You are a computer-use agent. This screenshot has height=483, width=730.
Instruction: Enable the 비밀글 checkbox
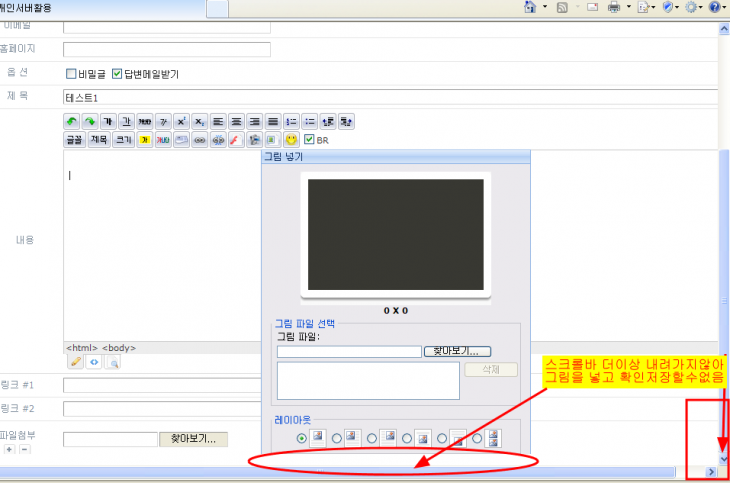pyautogui.click(x=71, y=74)
